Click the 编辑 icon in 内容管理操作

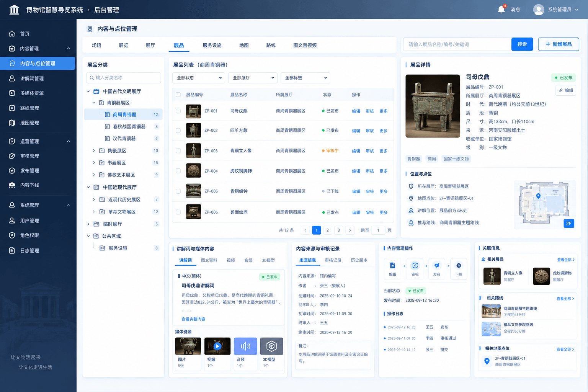click(x=392, y=266)
